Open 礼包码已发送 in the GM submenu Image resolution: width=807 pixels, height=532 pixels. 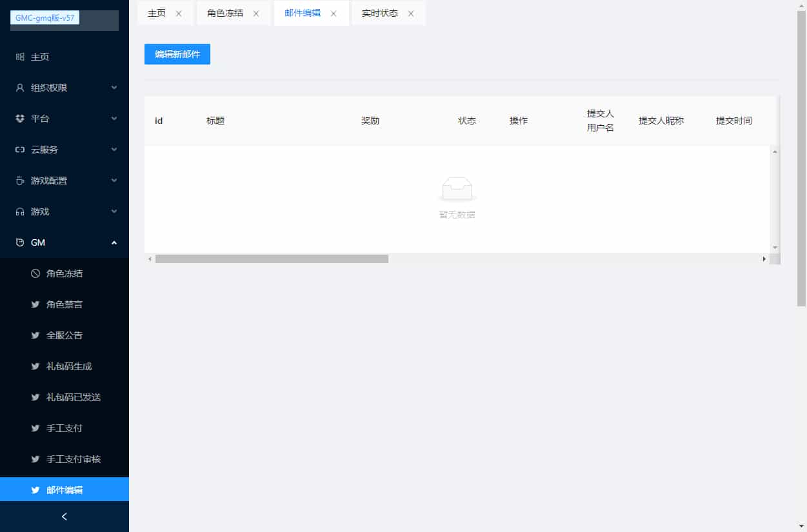pos(65,397)
